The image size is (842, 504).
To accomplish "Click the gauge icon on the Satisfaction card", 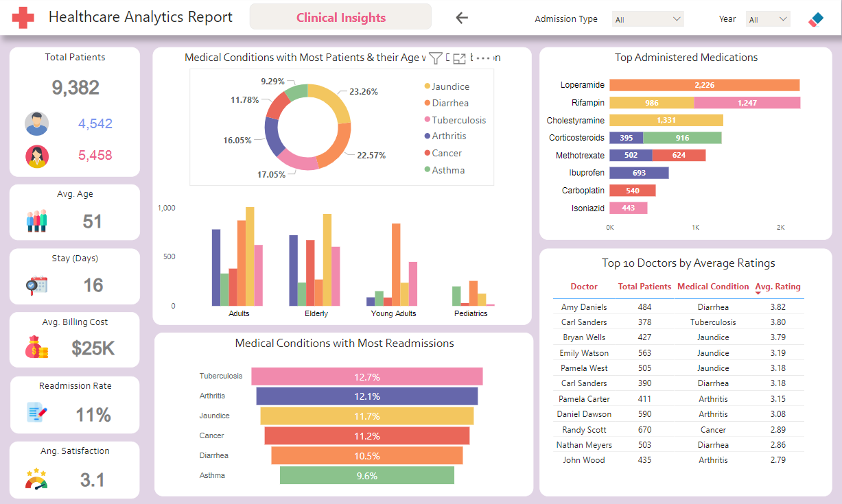I will 36,479.
